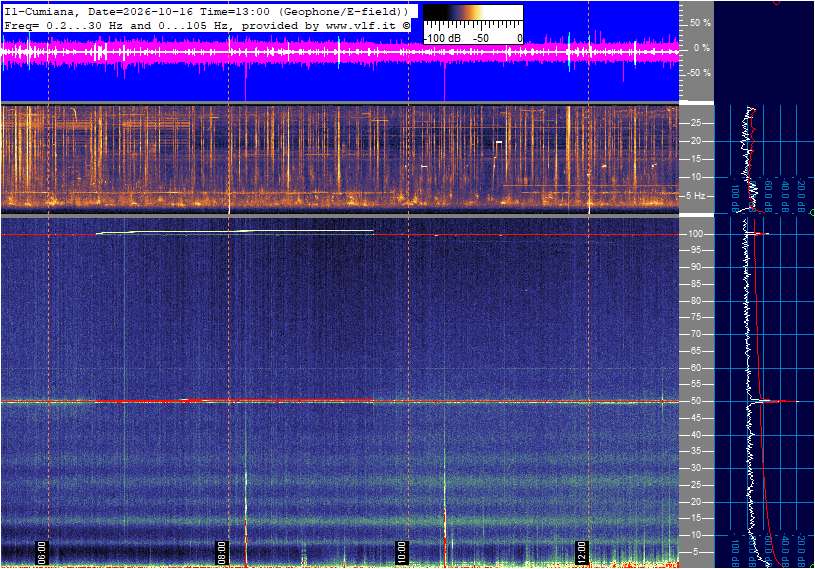
Task: Click the '40' tick on the E-field axis
Action: [x=695, y=435]
